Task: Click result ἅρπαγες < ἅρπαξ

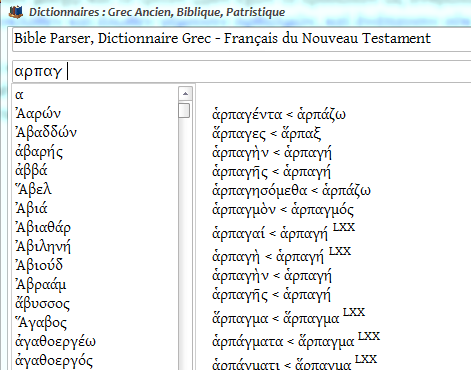Action: point(266,134)
